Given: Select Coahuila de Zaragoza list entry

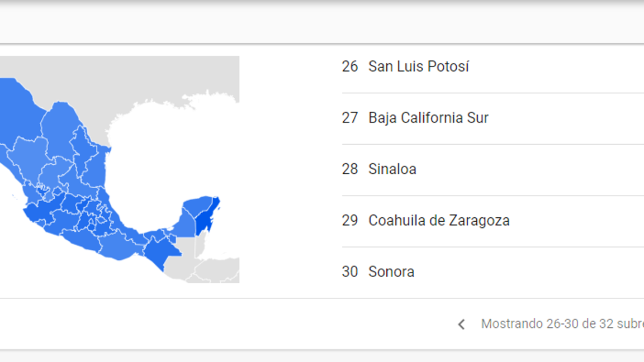Looking at the screenshot, I should (x=439, y=221).
